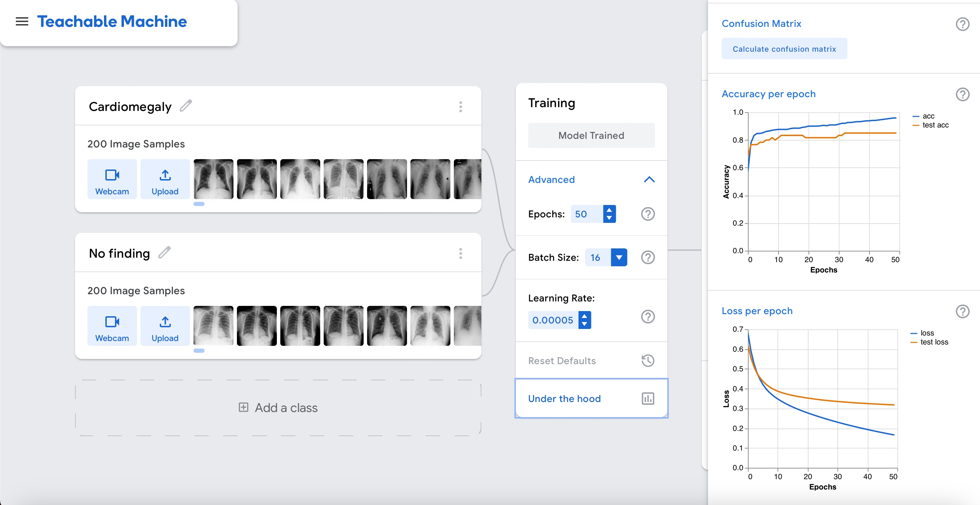Collapse the Advanced training section
The image size is (980, 505).
coord(649,179)
